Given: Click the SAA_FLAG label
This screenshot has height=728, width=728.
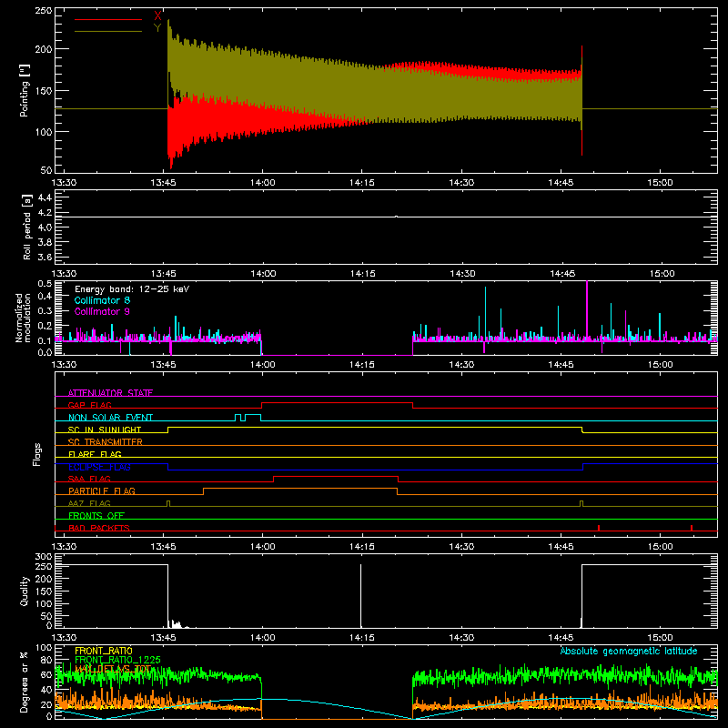Looking at the screenshot, I should coord(89,479).
